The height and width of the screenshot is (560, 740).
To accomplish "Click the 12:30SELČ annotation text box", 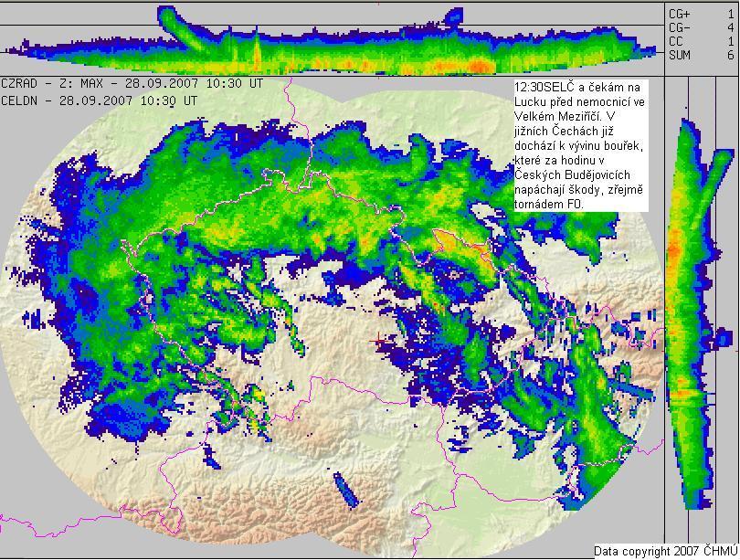I will 580,146.
